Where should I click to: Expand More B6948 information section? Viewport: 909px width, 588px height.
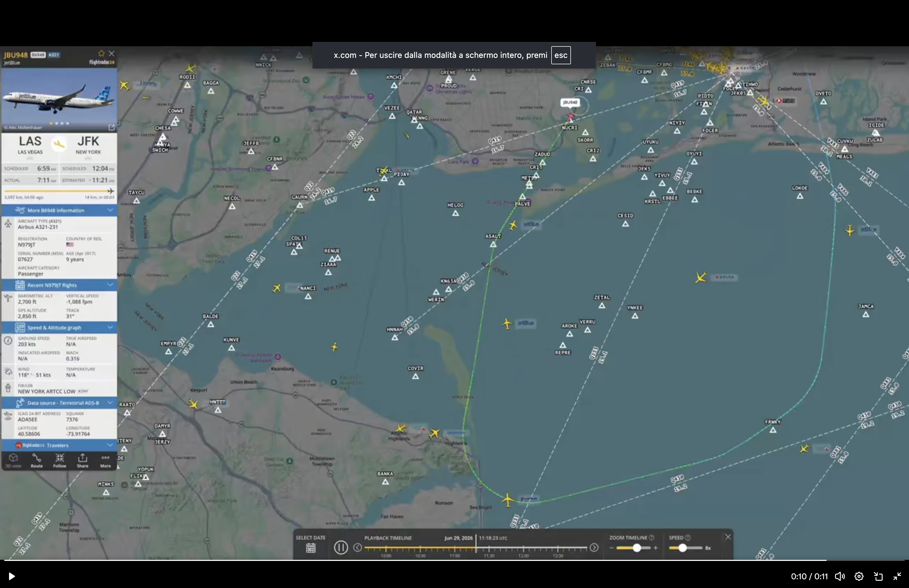(x=59, y=210)
